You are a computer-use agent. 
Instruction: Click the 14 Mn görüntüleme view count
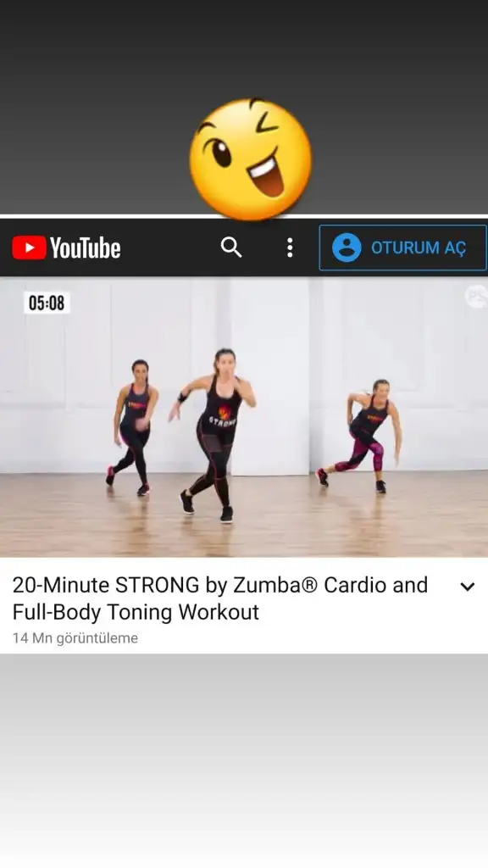tap(75, 637)
